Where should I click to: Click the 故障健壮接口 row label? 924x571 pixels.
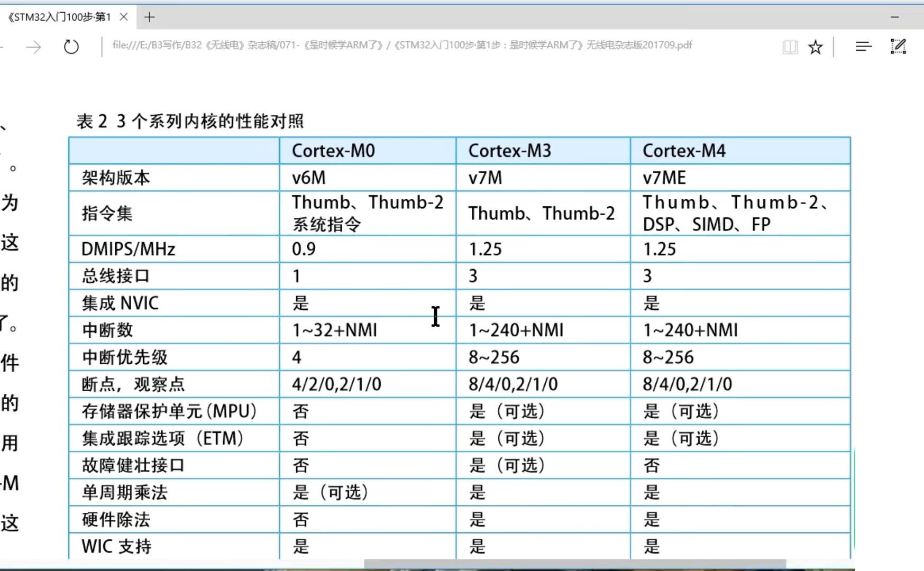(133, 466)
